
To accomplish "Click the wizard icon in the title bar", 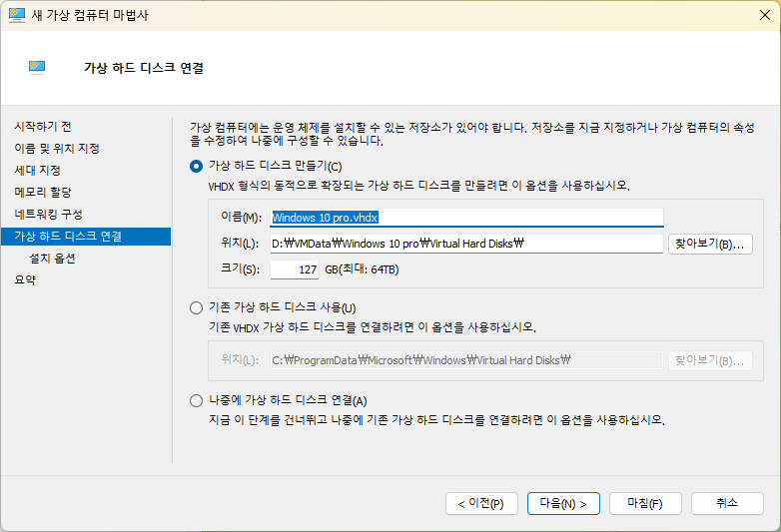I will [16, 15].
